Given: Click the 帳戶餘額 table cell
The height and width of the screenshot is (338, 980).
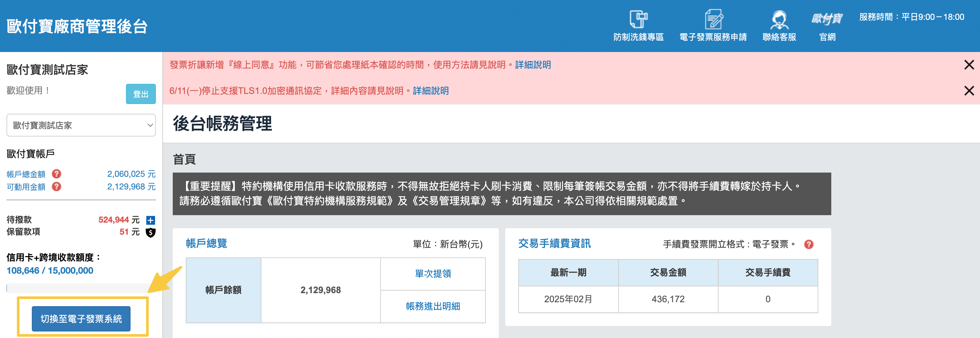Looking at the screenshot, I should pos(223,290).
